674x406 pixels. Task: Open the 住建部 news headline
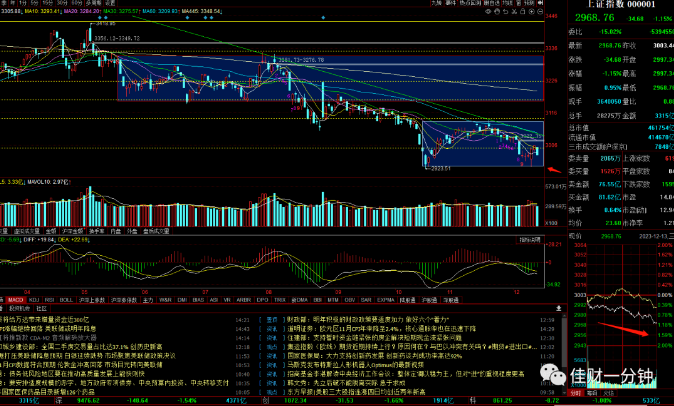coord(374,338)
